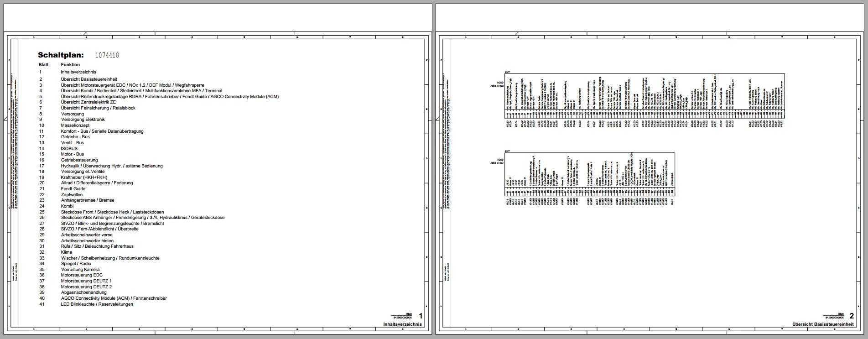Select the 'Fendt Guide' entry for sheet 21
Screen dimensions: 868x339
pyautogui.click(x=73, y=189)
